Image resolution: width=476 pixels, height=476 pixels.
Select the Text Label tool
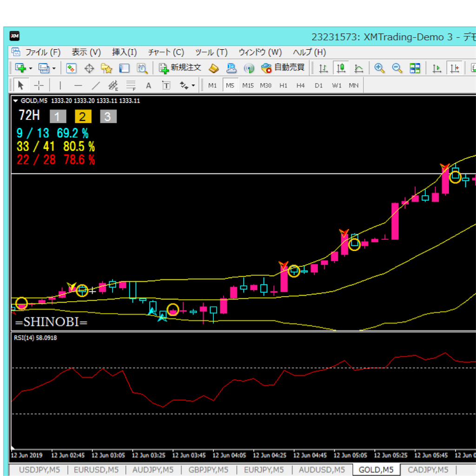(x=166, y=86)
